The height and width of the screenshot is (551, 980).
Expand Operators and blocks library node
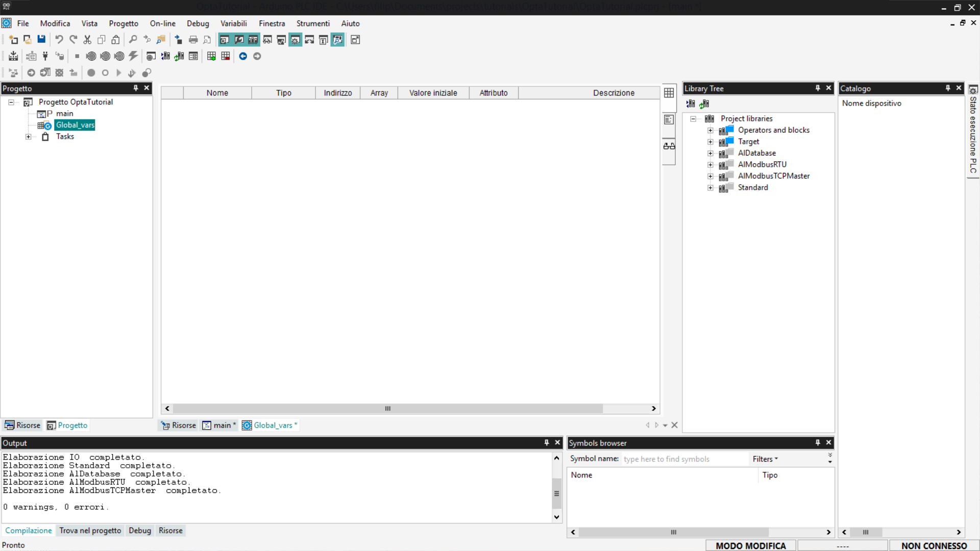coord(710,130)
